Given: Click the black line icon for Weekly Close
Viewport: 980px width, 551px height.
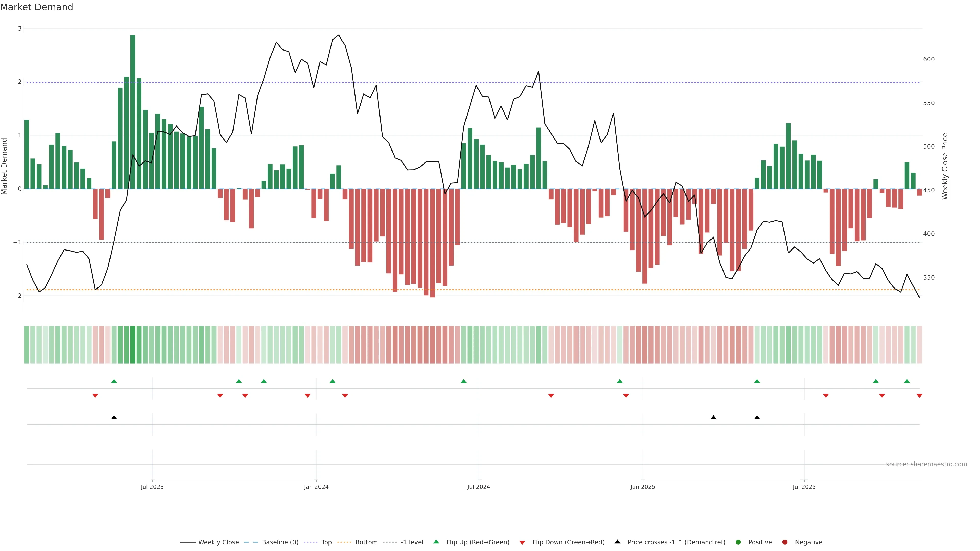Looking at the screenshot, I should (x=188, y=542).
